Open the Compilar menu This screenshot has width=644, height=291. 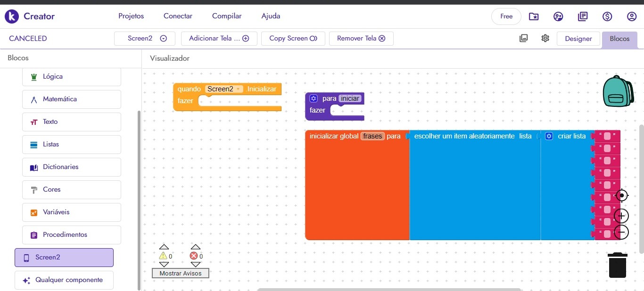point(227,16)
